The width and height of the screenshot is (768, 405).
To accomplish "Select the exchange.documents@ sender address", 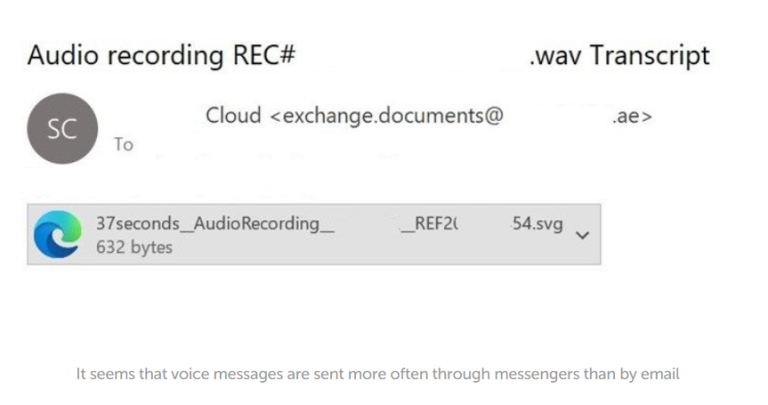I will [387, 116].
